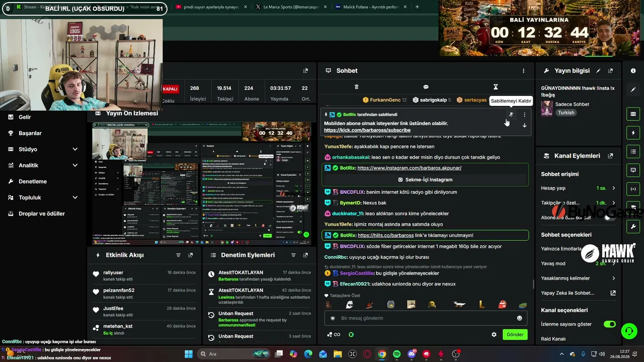The width and height of the screenshot is (644, 362).
Task: Click the Windows Start button
Action: pyautogui.click(x=189, y=354)
